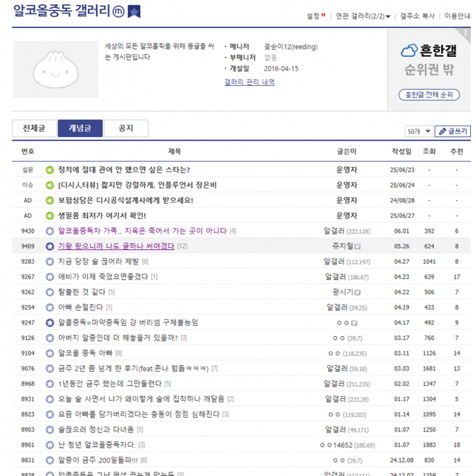Click the blue star bookmark icon beside gallery title
The height and width of the screenshot is (476, 473).
pos(133,11)
